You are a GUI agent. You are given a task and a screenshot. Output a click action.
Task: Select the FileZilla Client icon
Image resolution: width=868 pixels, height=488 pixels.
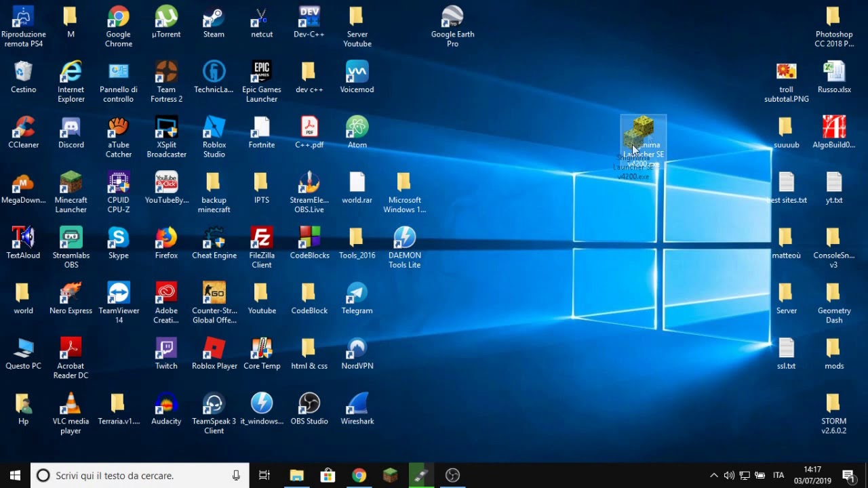[262, 248]
